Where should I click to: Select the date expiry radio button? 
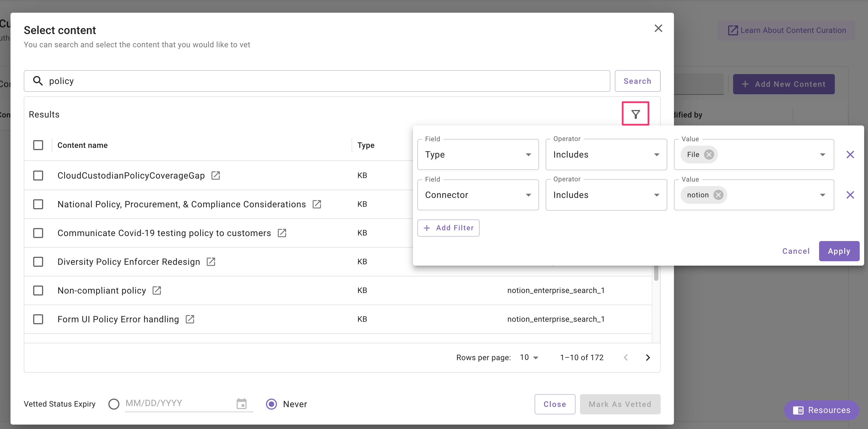point(114,404)
